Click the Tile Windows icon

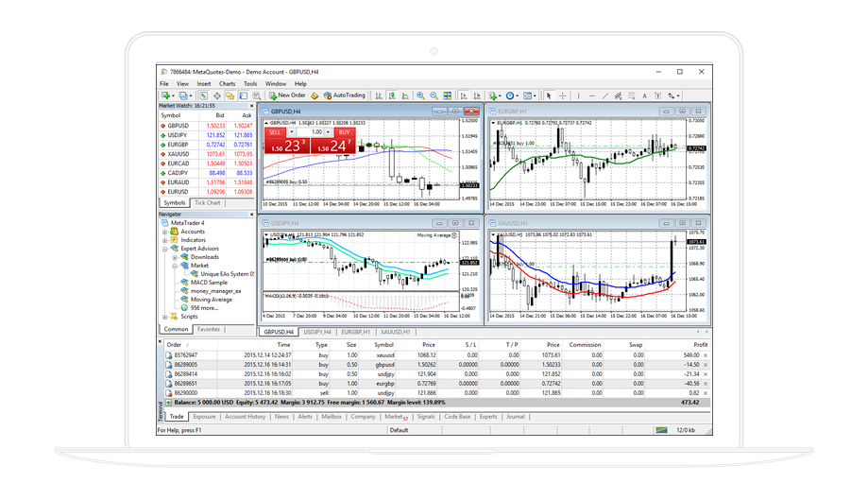448,95
